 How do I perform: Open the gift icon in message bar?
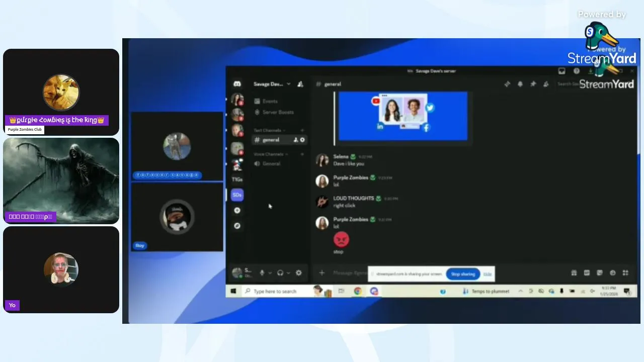[x=574, y=273]
